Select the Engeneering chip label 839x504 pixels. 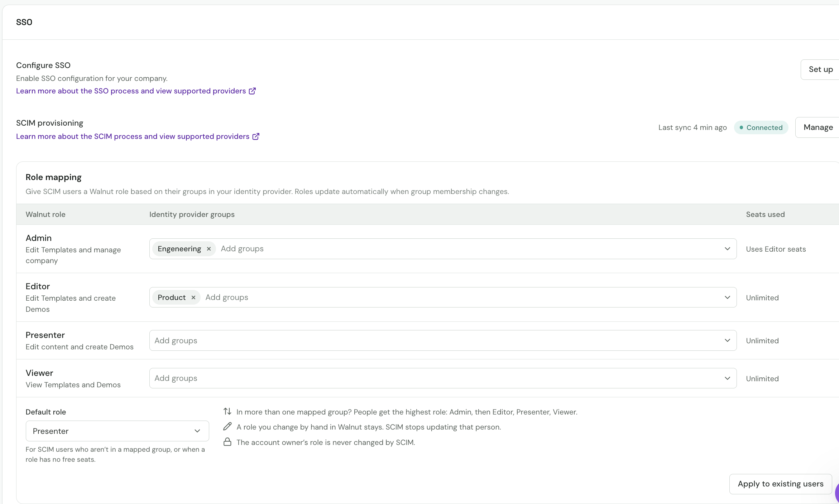point(179,249)
